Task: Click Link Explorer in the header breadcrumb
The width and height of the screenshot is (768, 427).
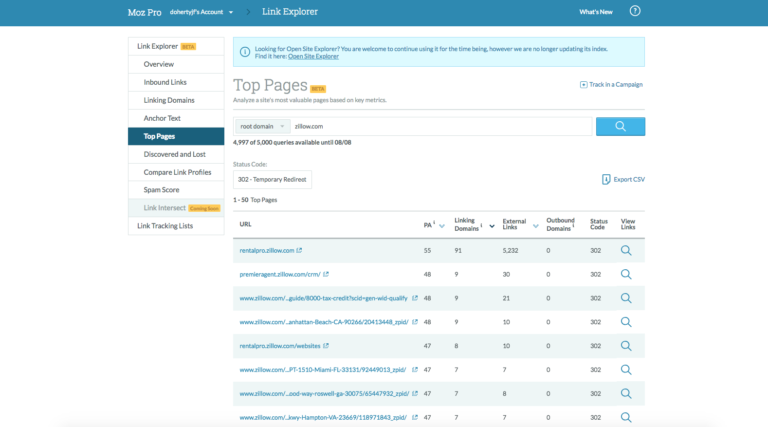Action: click(x=289, y=12)
